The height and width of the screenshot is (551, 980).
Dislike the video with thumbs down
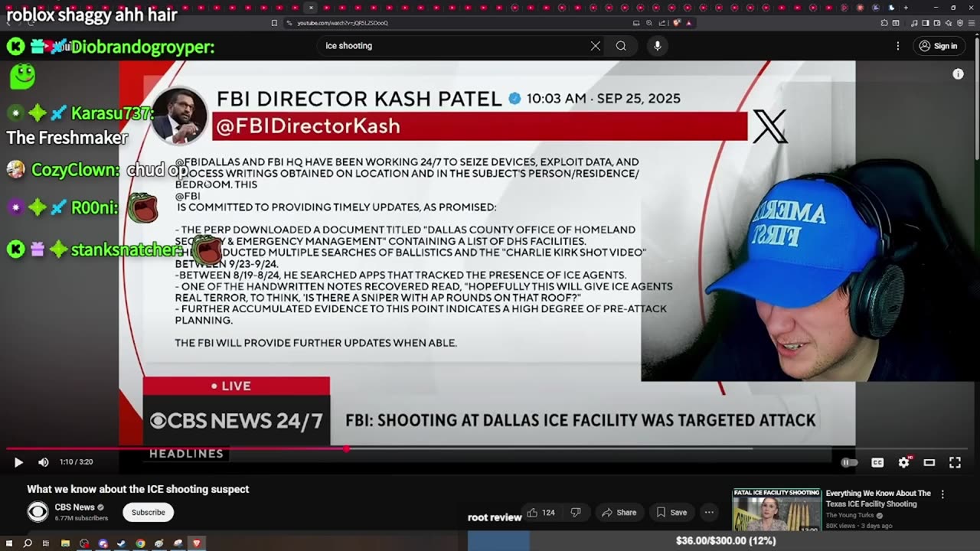[x=576, y=513]
